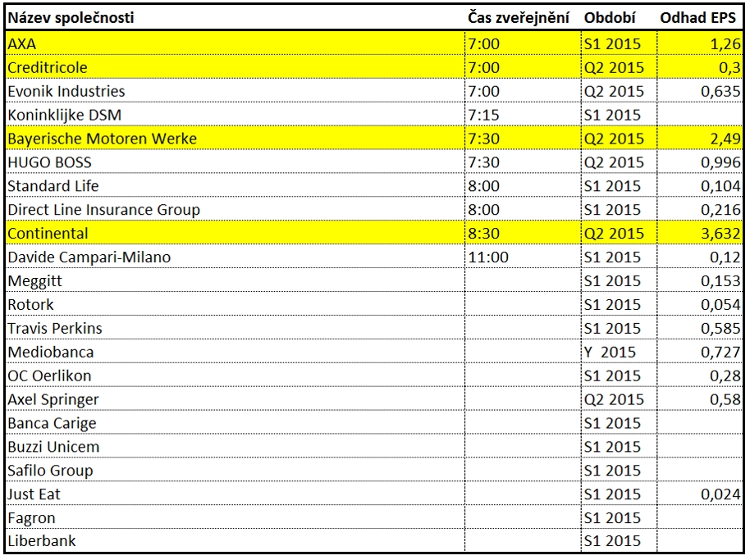
Task: Click the Meggitt company cell
Action: point(236,280)
